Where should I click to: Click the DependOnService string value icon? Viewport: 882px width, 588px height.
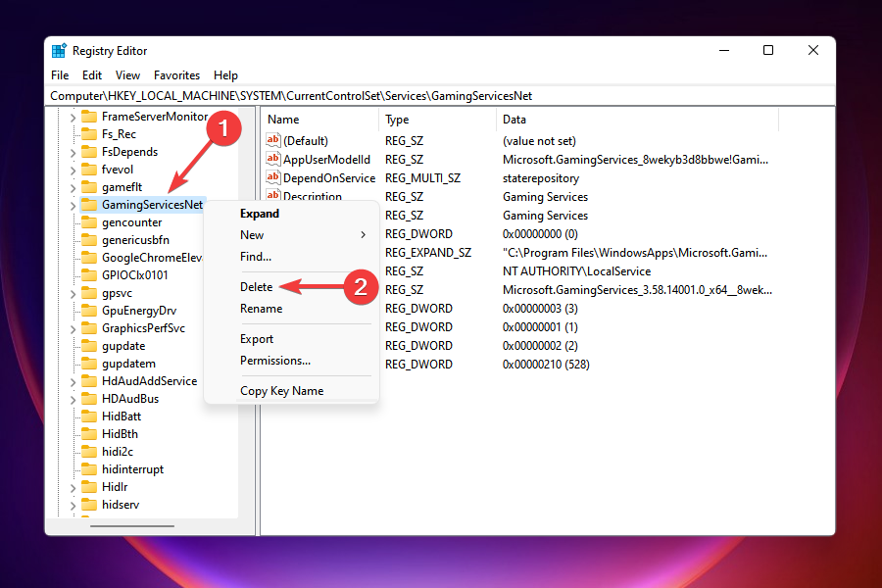click(x=272, y=177)
